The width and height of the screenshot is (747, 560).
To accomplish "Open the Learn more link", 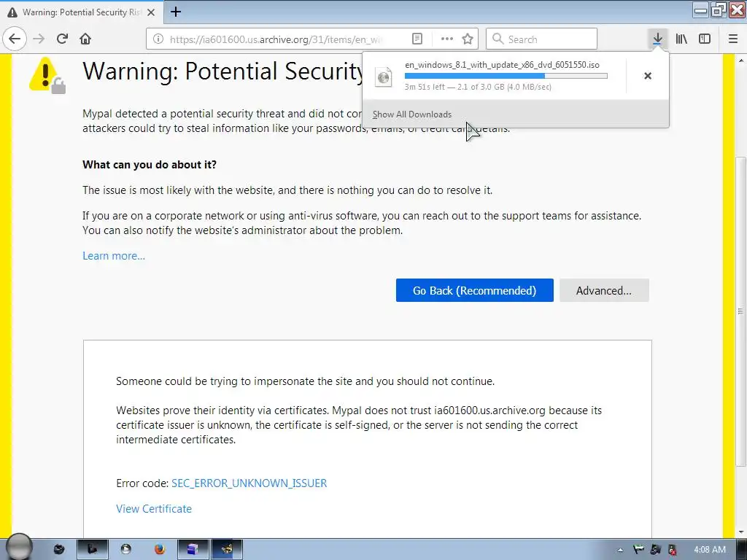I will tap(114, 256).
